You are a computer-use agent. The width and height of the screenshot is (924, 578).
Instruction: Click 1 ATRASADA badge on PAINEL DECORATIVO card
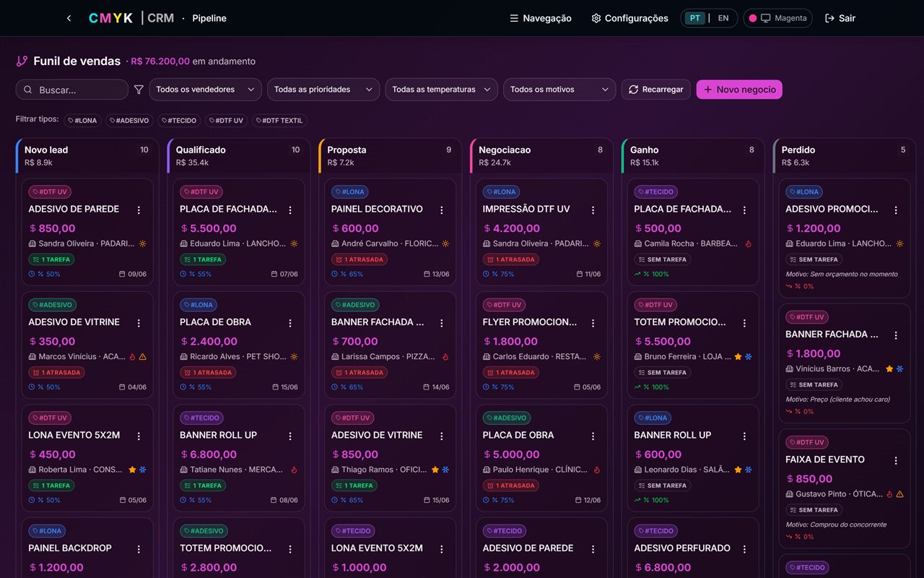[359, 259]
